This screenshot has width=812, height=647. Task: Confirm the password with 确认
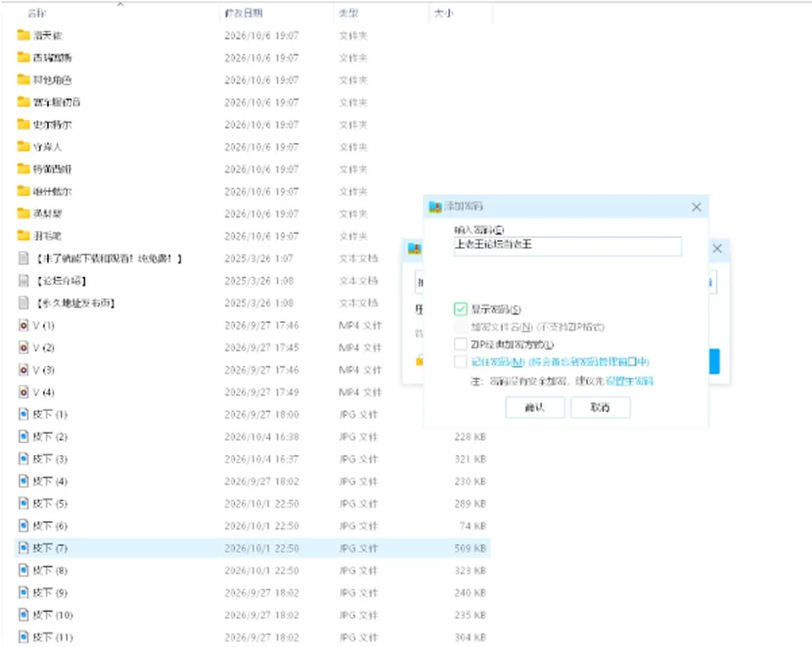click(x=535, y=408)
